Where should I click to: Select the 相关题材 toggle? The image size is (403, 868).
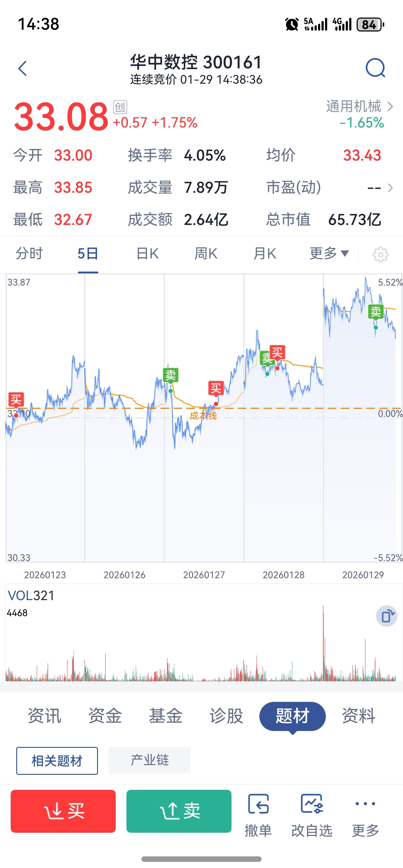coord(57,761)
